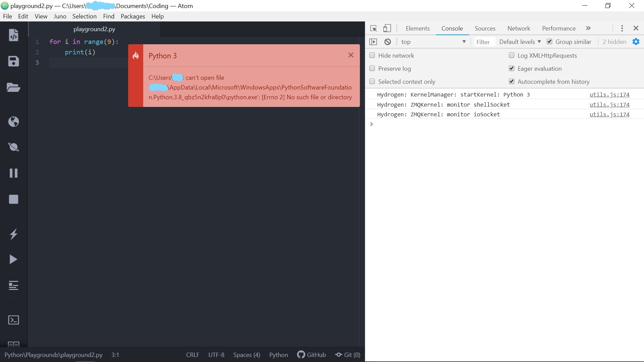Open utils.js:174 link for ioSocket message

(x=609, y=114)
